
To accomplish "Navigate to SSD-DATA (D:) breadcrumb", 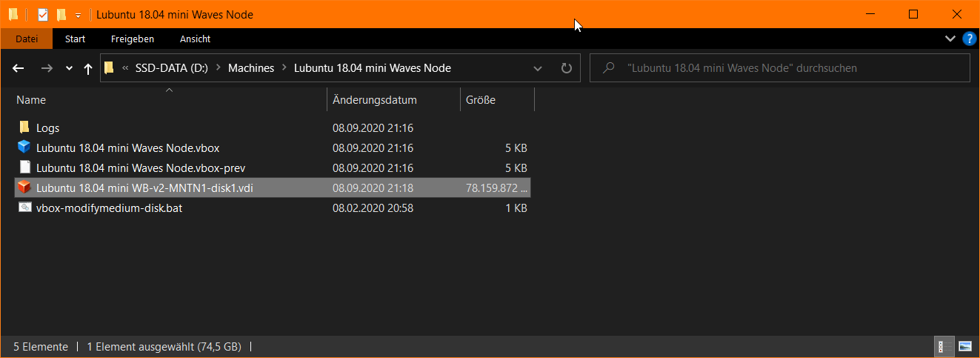I will coord(171,68).
